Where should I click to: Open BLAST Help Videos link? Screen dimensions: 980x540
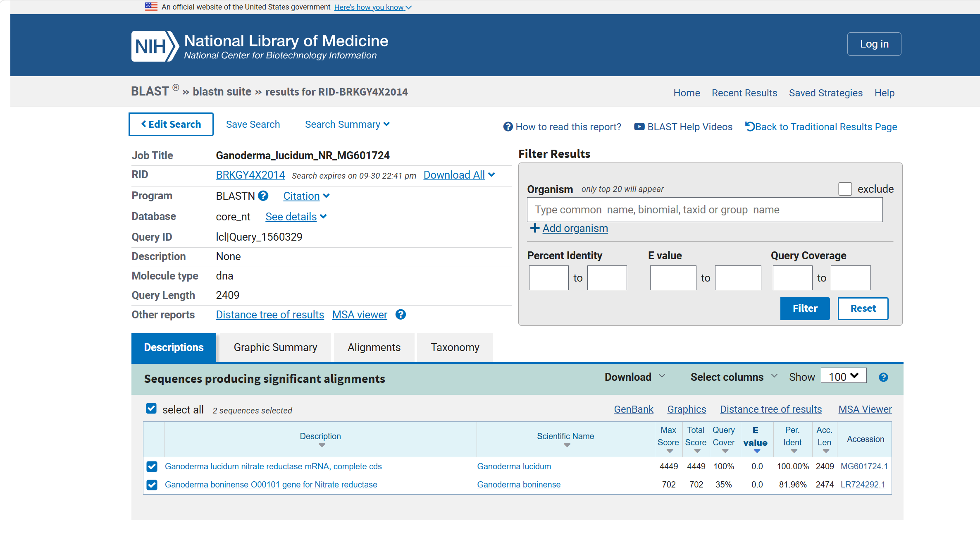point(683,127)
